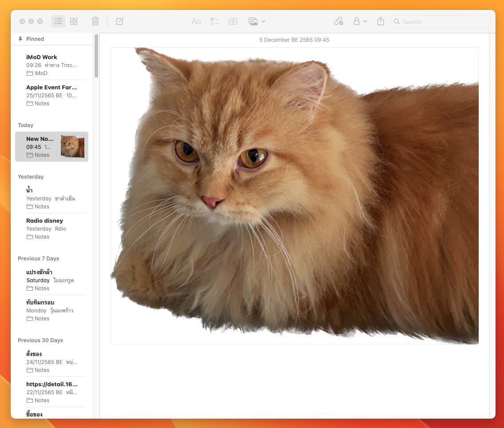Create a new note

[119, 21]
